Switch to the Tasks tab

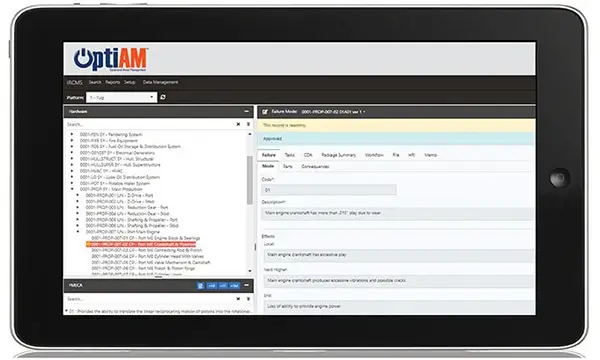pyautogui.click(x=290, y=155)
